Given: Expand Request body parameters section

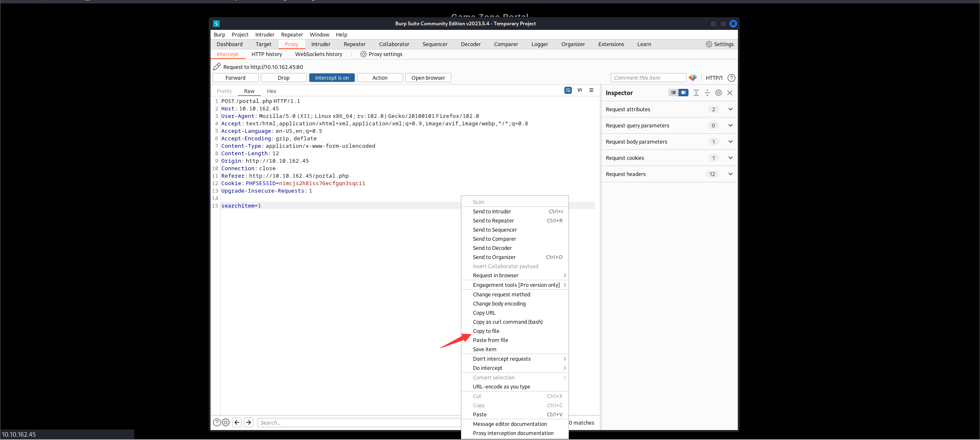Looking at the screenshot, I should pos(730,142).
